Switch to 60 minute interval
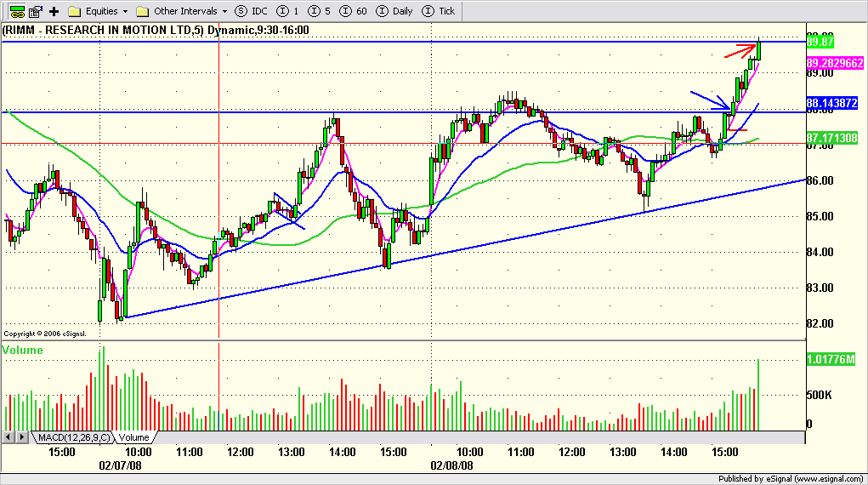 pos(353,11)
